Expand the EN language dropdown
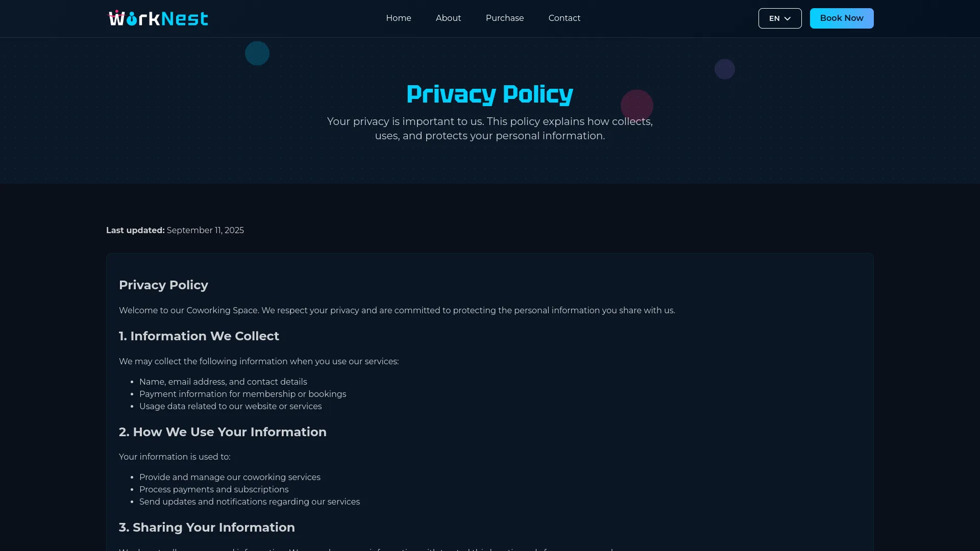 point(779,18)
